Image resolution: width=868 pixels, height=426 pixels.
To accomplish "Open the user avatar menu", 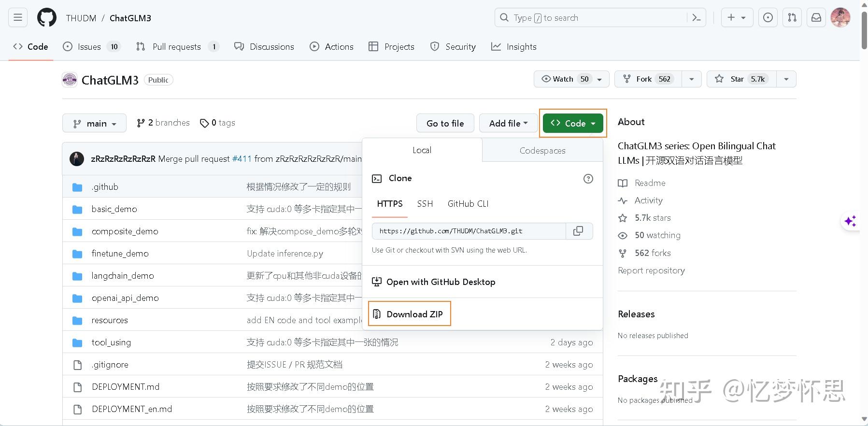I will [x=840, y=18].
